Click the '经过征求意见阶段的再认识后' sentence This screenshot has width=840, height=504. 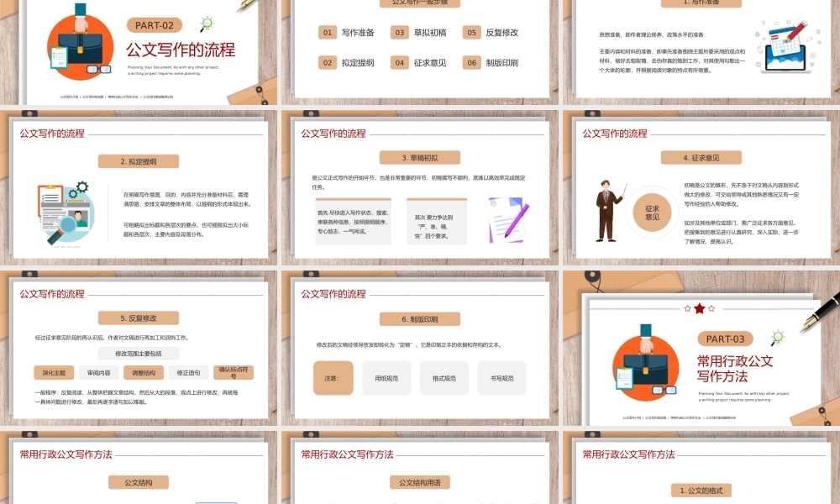[112, 338]
